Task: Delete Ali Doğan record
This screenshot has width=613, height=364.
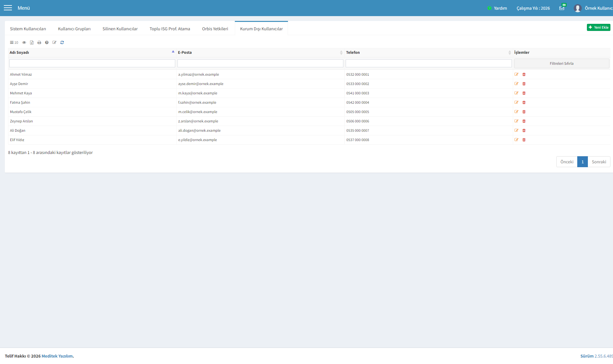Action: point(524,130)
